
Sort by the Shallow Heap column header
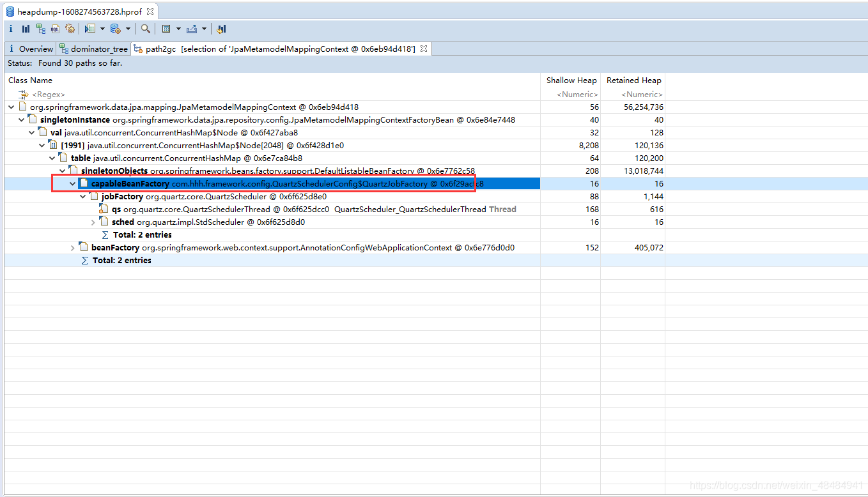click(x=571, y=80)
